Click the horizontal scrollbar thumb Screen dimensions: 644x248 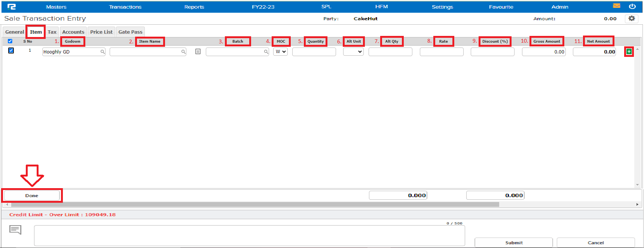tap(255, 205)
